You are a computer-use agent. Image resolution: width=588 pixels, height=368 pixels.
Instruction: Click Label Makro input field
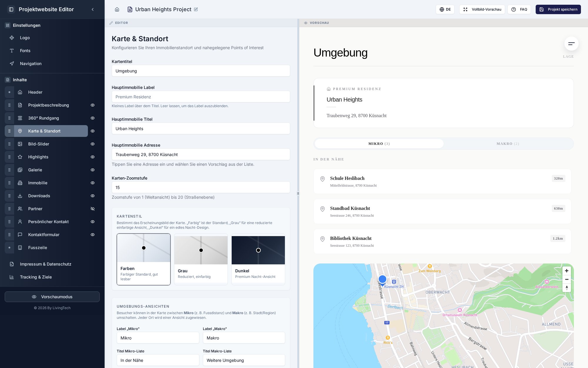click(244, 338)
